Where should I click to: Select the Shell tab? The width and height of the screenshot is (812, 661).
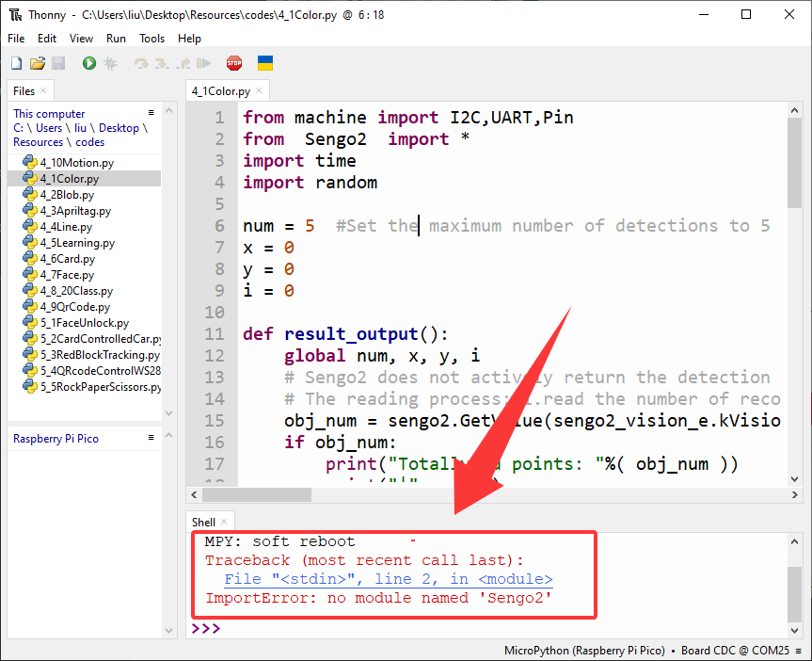tap(203, 522)
